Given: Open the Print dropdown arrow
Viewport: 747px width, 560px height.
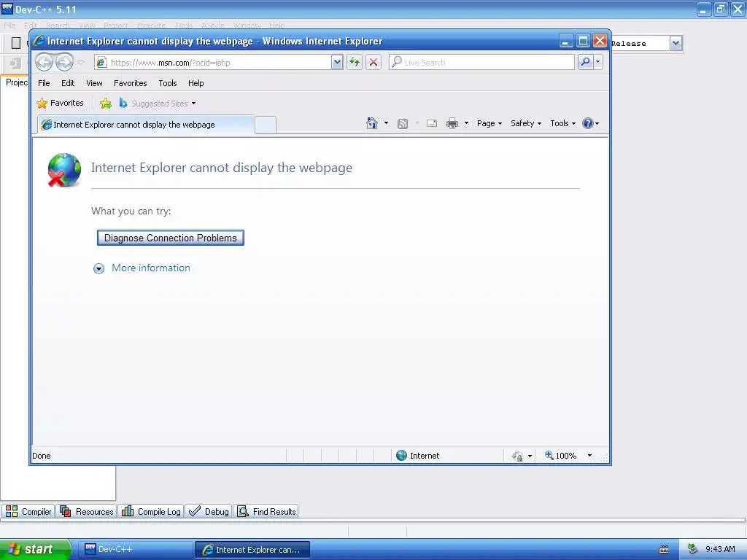Looking at the screenshot, I should (x=466, y=123).
